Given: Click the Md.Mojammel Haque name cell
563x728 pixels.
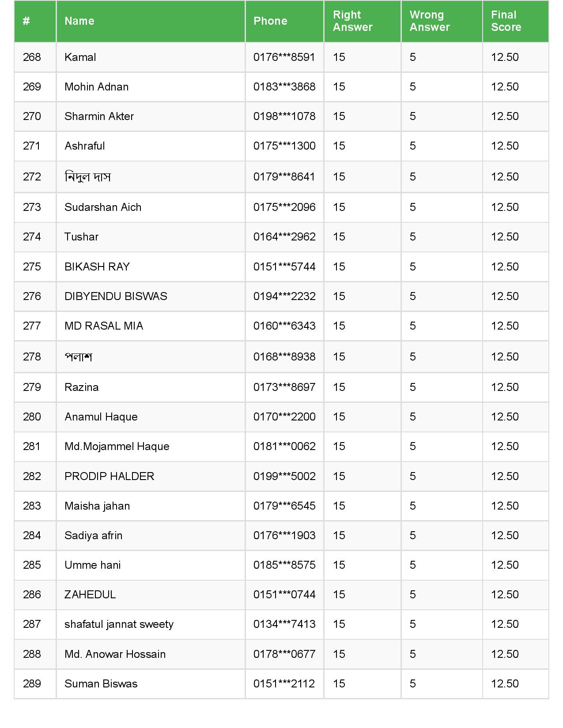Looking at the screenshot, I should pos(117,447).
